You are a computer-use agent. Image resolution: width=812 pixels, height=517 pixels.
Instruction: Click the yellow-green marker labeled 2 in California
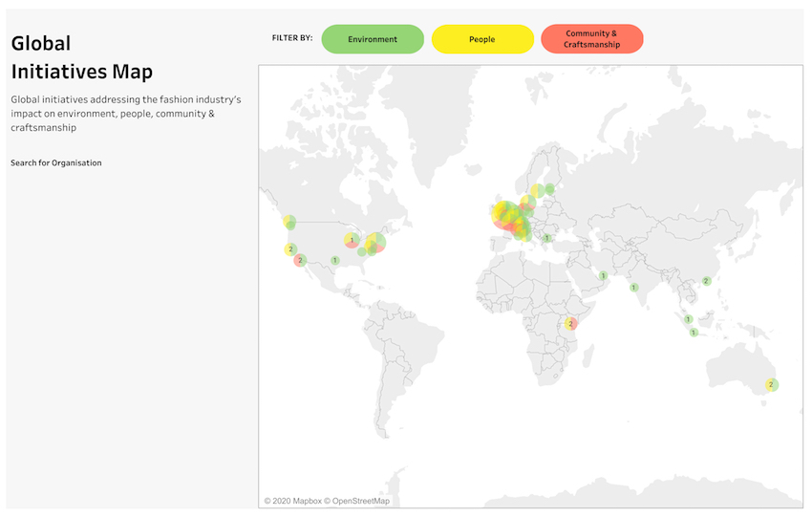tap(289, 249)
